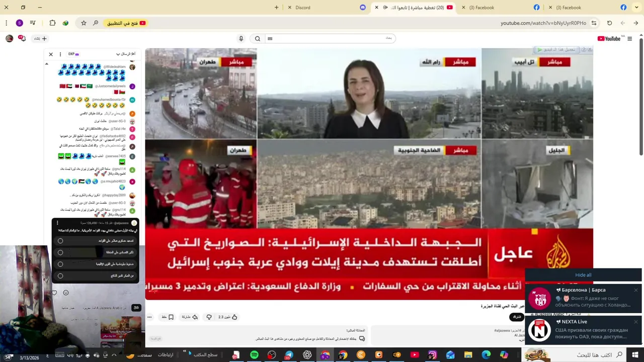
Task: Open the browser extensions puzzle icon
Action: coord(52,23)
